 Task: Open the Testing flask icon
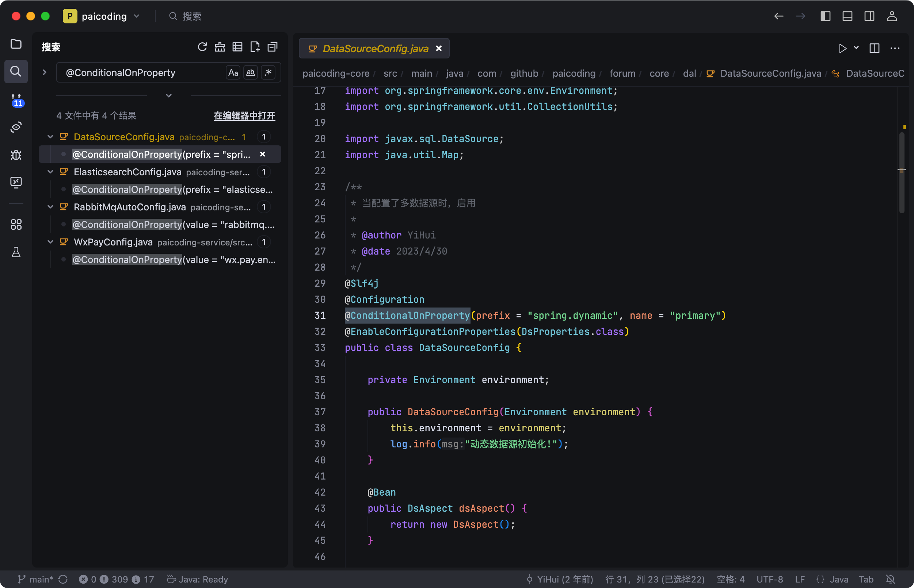(x=16, y=252)
